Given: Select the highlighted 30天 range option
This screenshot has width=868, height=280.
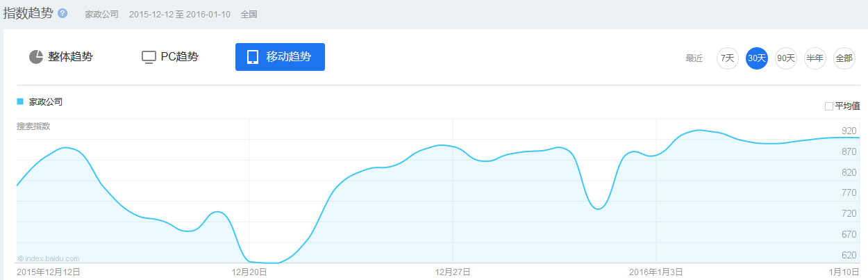Looking at the screenshot, I should [756, 58].
